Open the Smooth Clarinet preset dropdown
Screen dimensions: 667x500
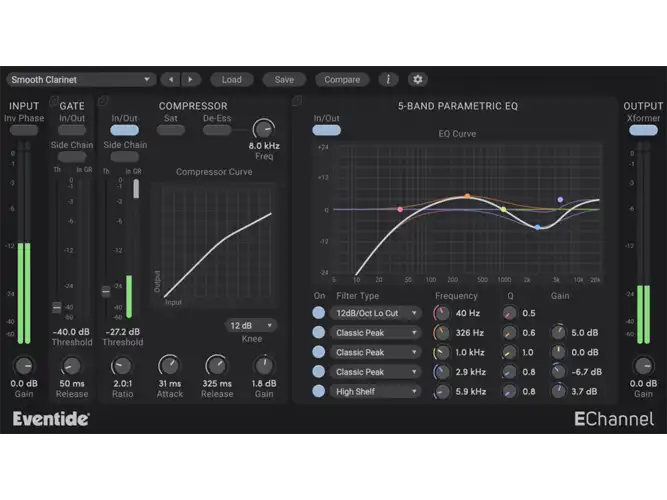(x=80, y=80)
